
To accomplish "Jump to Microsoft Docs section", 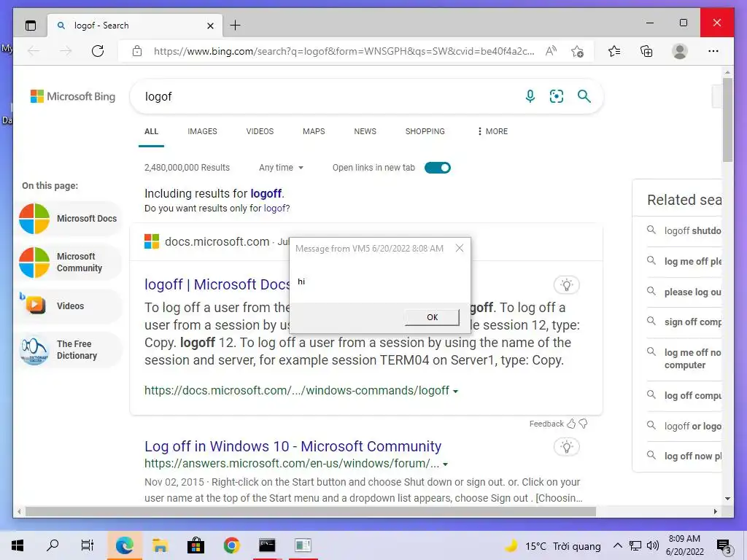I will (x=69, y=219).
